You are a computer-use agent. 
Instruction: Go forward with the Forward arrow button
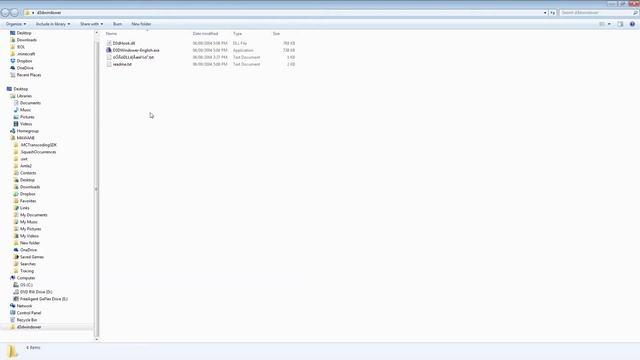14,13
